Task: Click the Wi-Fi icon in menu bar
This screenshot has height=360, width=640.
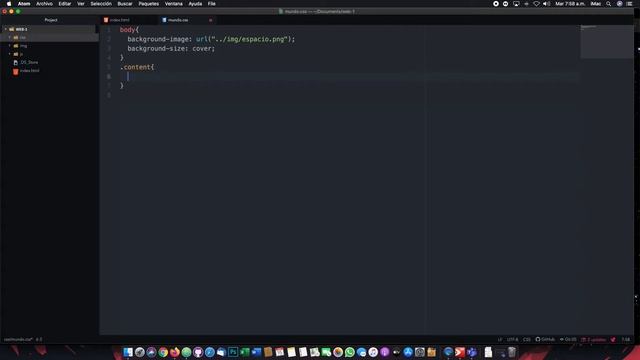Action: (536, 4)
